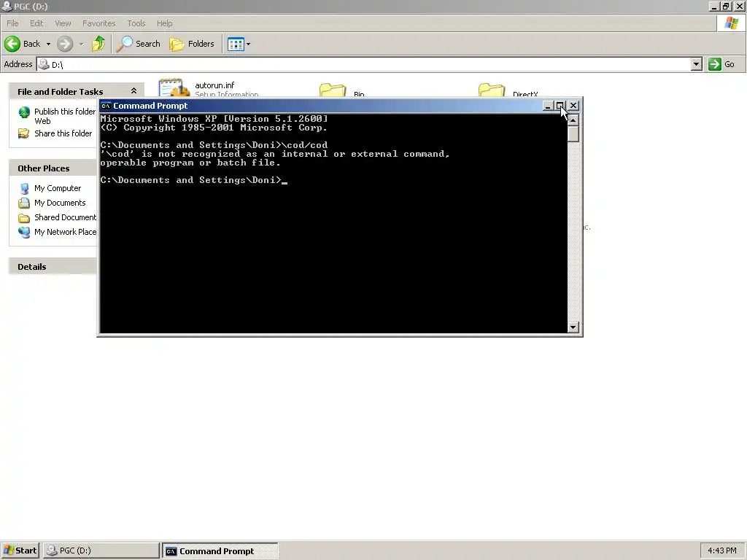Click the Command Prompt scrollbar thumb
Image resolution: width=747 pixels, height=560 pixels.
click(573, 134)
